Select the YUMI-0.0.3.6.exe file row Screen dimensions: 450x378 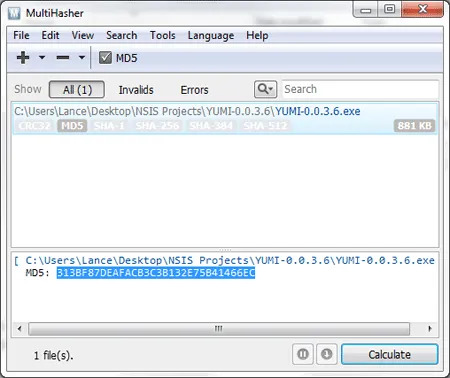225,119
